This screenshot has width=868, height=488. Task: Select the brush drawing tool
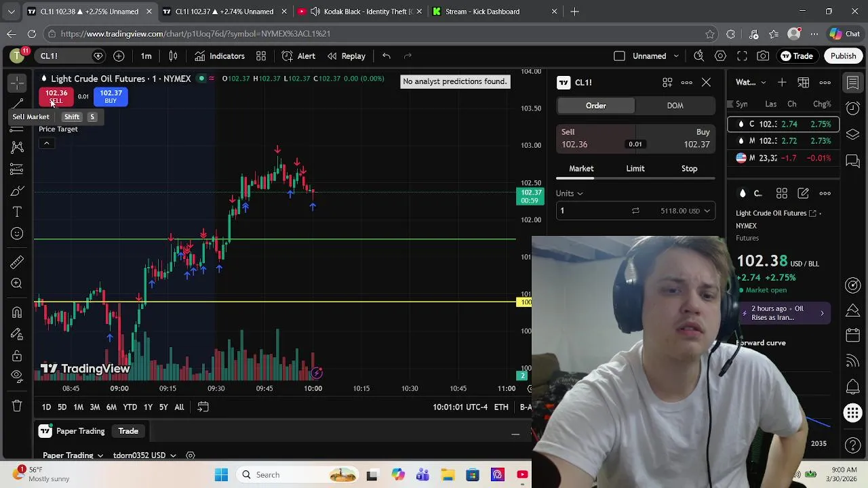[17, 191]
